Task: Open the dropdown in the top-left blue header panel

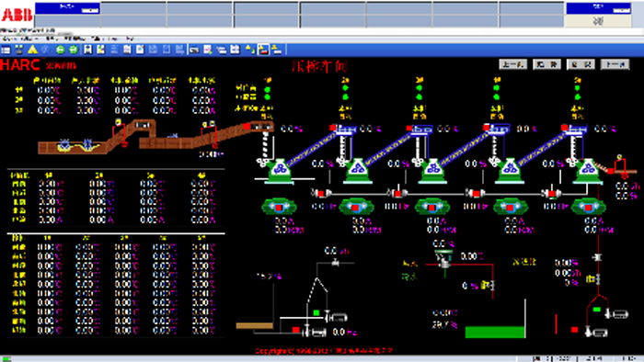Action: (x=90, y=10)
